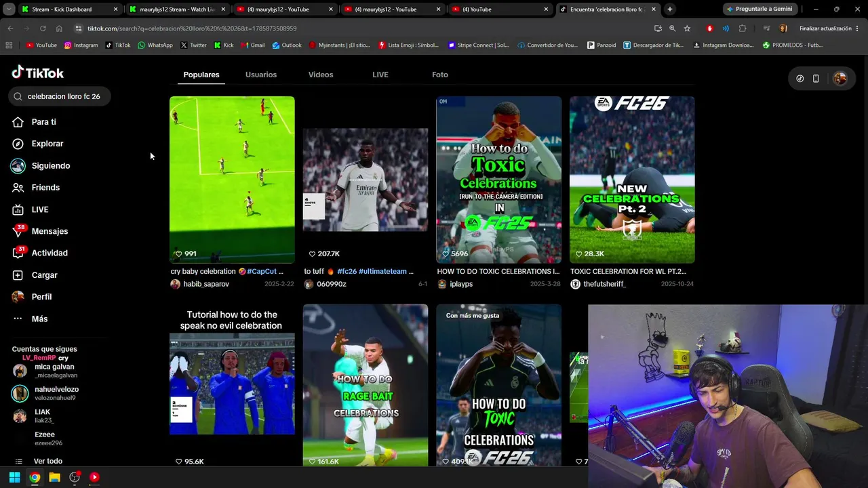Go to the Perfil page
Image resolution: width=868 pixels, height=488 pixels.
(x=32, y=297)
